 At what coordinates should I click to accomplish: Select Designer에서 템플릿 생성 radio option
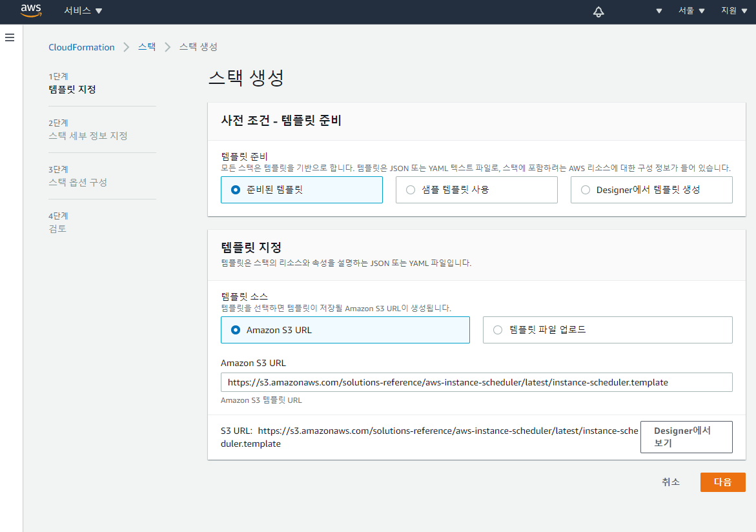(651, 190)
